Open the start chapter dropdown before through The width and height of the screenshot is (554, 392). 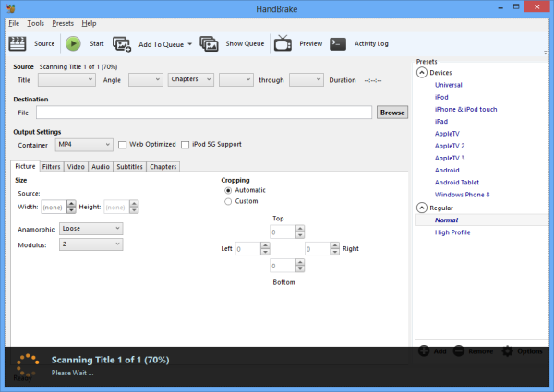tap(236, 79)
